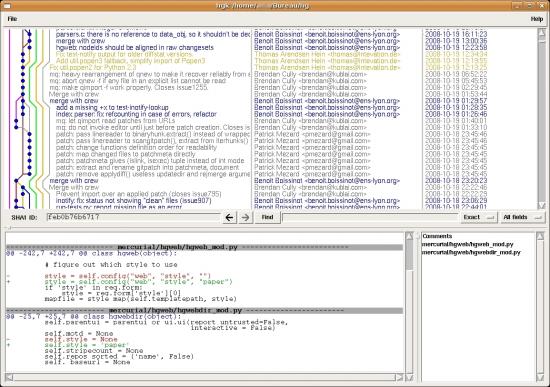This screenshot has width=550, height=387.
Task: Click the left arrow of the diff horizontal scrollbar
Action: point(9,378)
